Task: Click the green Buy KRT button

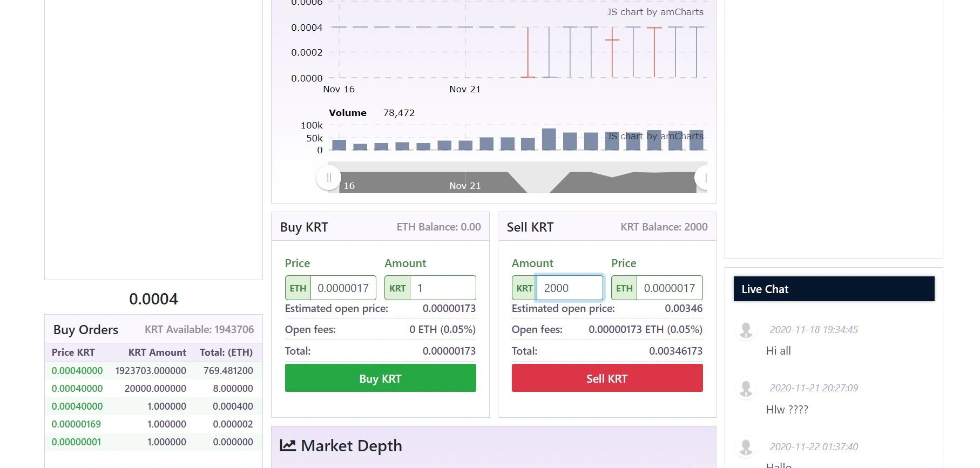Action: 381,378
